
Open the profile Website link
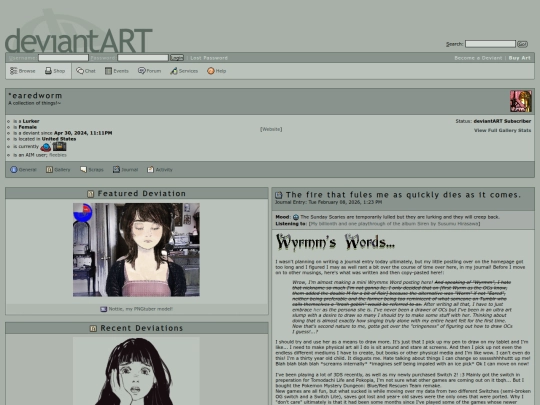click(271, 129)
